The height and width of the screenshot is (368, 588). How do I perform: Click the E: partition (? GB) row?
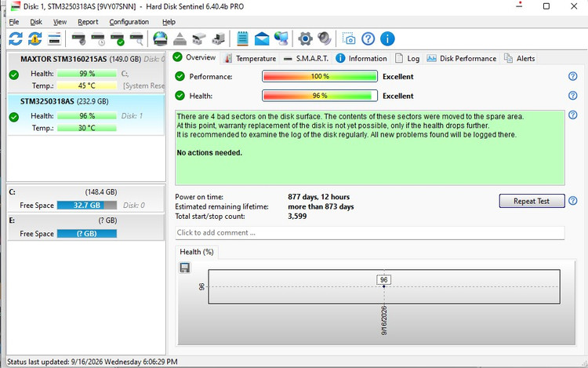point(86,227)
